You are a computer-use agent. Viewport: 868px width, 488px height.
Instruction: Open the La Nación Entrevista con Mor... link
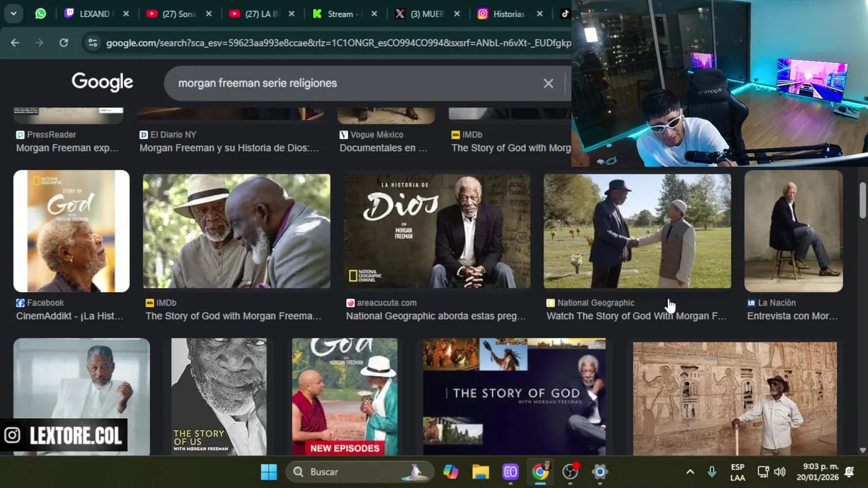click(x=792, y=316)
